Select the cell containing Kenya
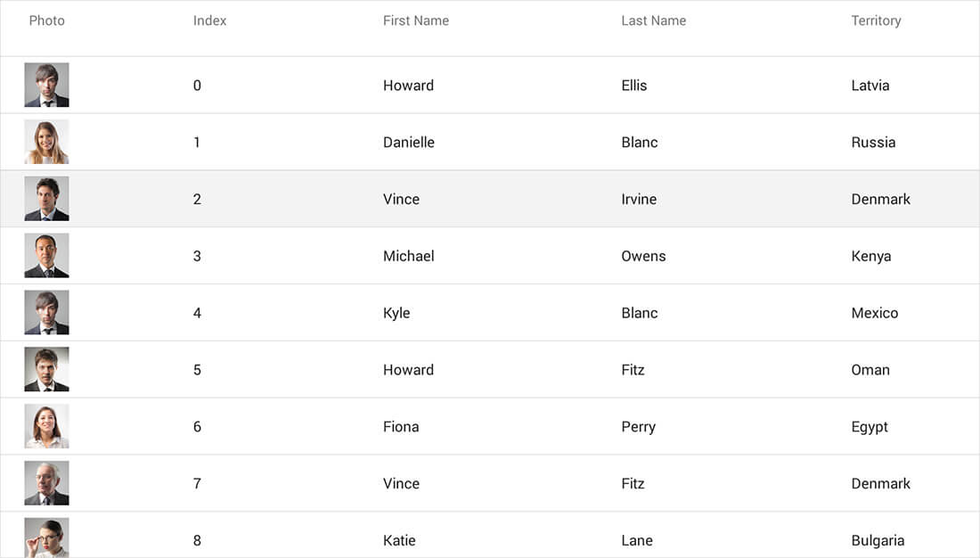 (871, 256)
